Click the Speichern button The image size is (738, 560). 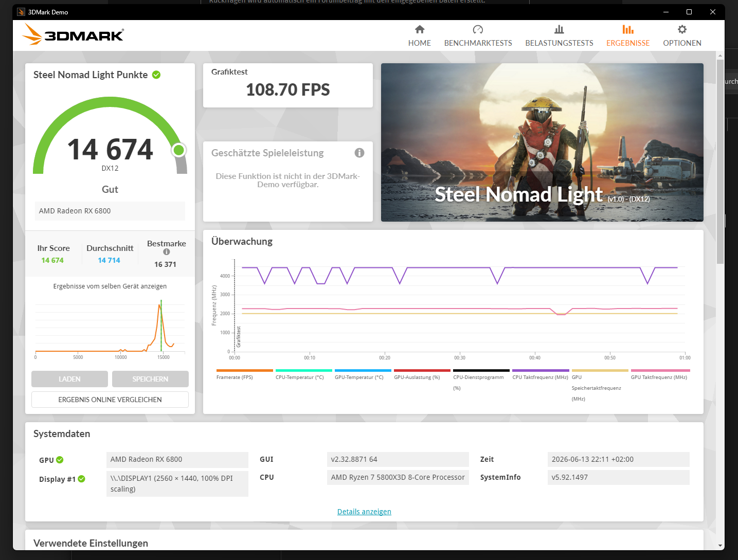(150, 379)
